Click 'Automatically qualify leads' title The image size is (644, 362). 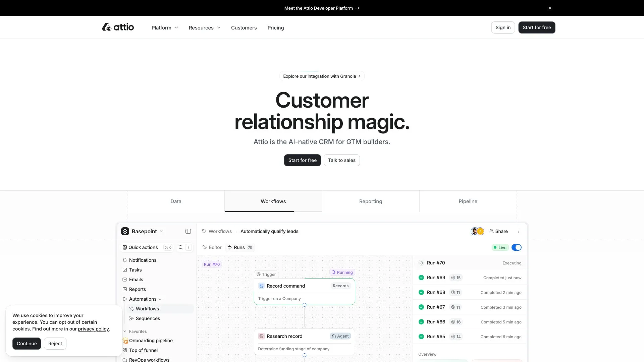click(x=269, y=231)
